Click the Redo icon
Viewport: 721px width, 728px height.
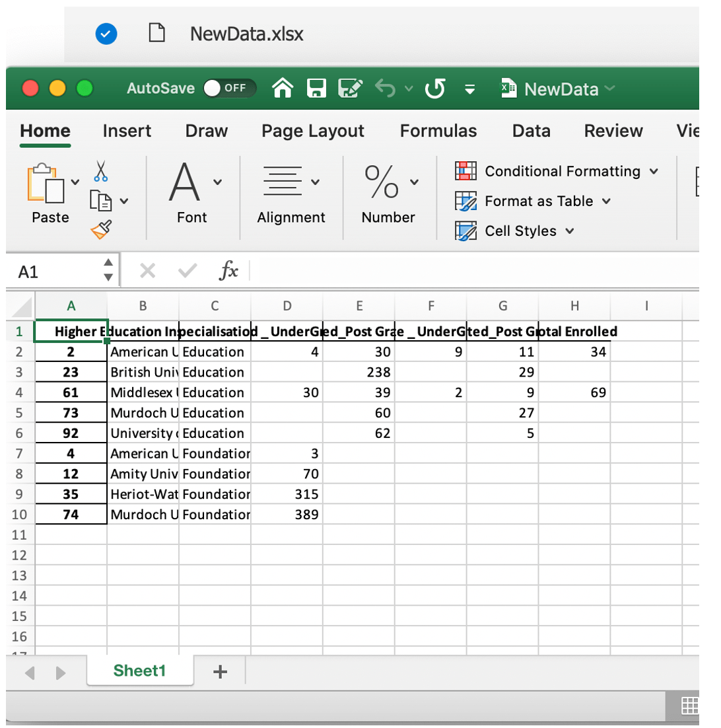coord(434,89)
